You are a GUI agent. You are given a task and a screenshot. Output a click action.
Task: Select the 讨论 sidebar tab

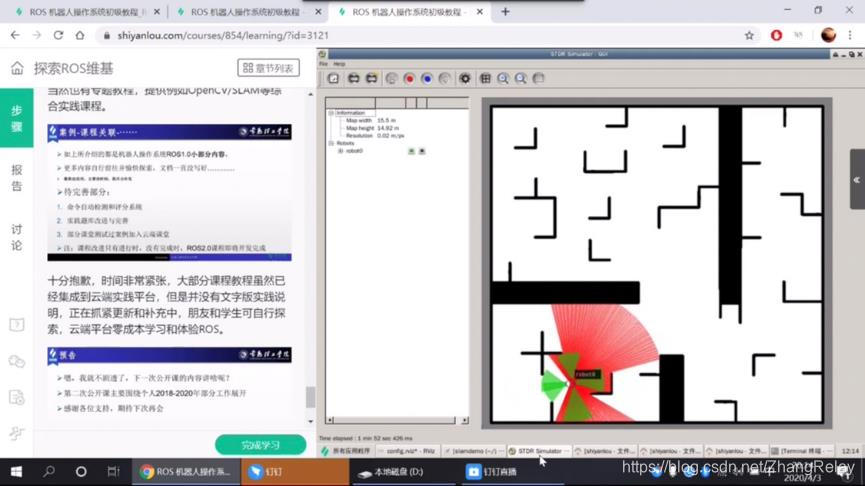17,237
